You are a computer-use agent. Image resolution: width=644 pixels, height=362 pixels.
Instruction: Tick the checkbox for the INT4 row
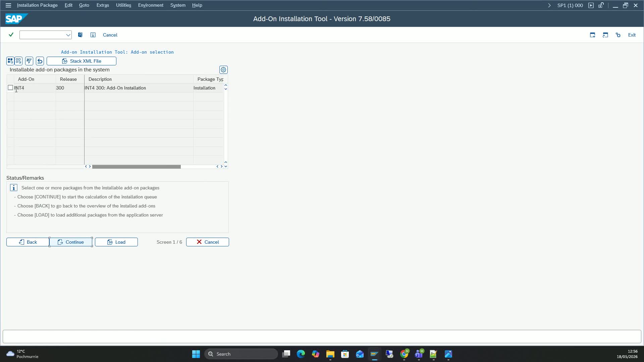click(x=10, y=88)
